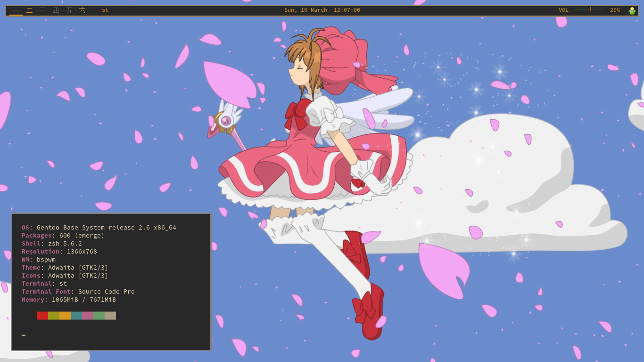Switch to workspace 六 (six)
Screen dimensions: 644x362
(x=82, y=10)
